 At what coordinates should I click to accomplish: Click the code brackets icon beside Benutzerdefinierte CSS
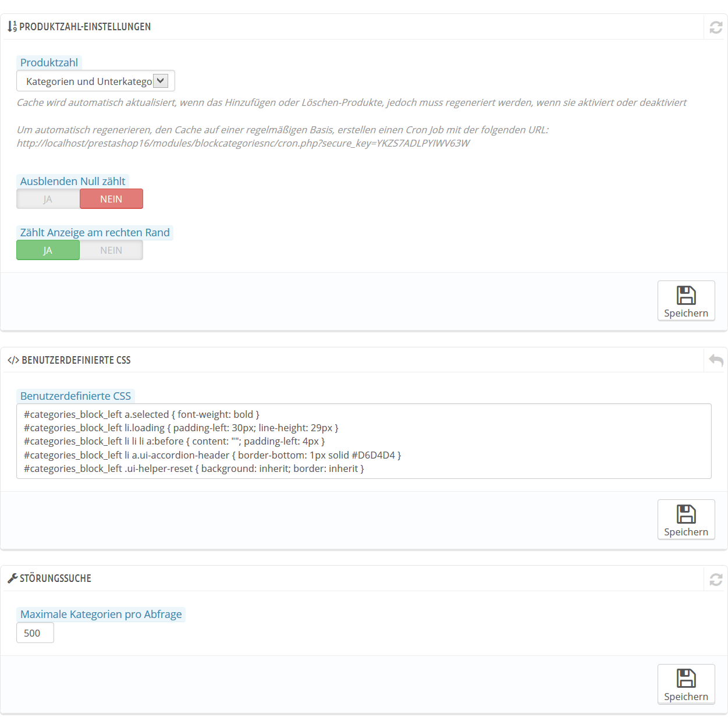13,360
